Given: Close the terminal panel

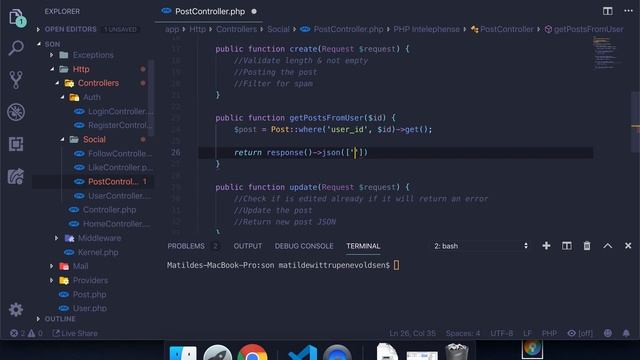Looking at the screenshot, I should [x=628, y=246].
